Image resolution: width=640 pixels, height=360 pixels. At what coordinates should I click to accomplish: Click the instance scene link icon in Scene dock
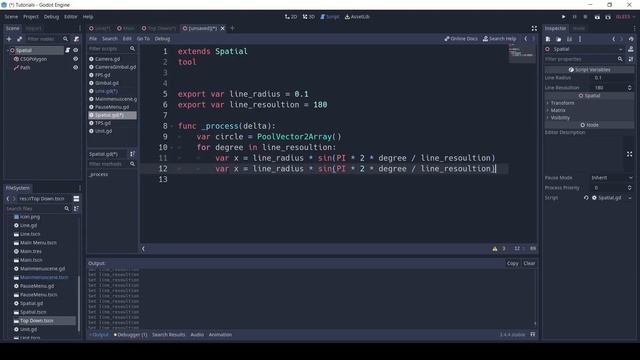point(19,39)
